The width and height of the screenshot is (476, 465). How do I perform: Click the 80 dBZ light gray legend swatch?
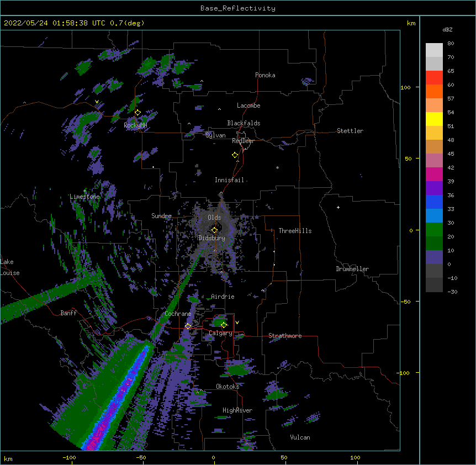pos(434,50)
